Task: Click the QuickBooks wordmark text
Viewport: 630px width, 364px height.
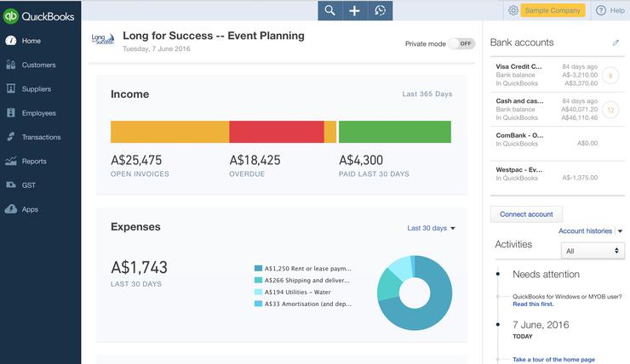Action: pos(48,16)
